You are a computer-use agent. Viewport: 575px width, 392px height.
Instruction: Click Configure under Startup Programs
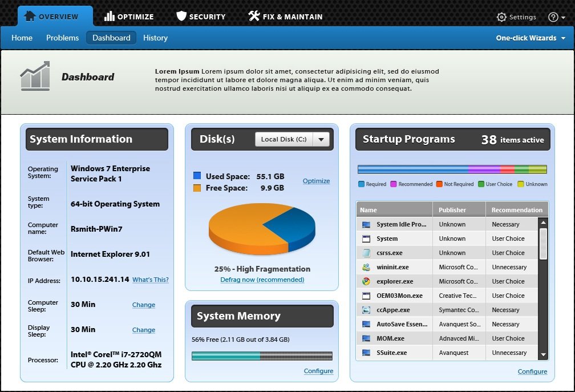tap(532, 371)
